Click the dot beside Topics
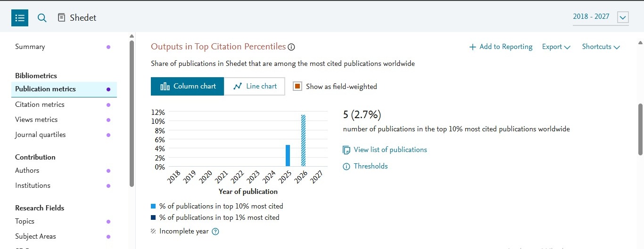 click(x=108, y=221)
